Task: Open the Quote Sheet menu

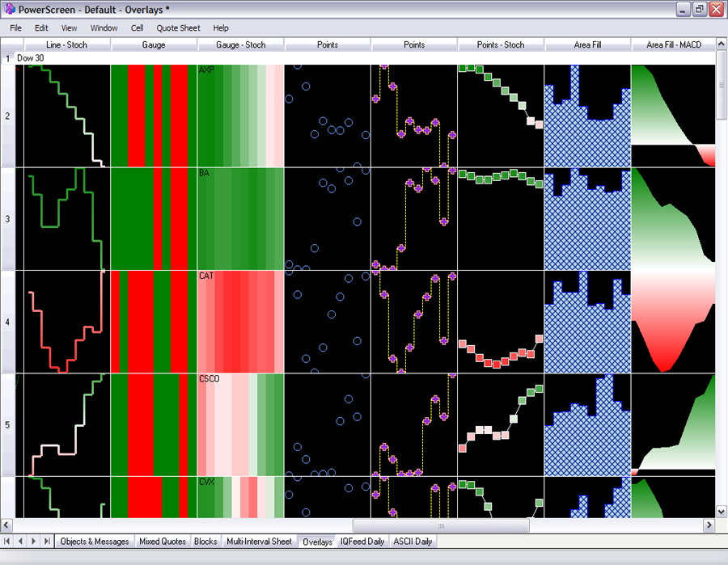Action: pos(178,27)
